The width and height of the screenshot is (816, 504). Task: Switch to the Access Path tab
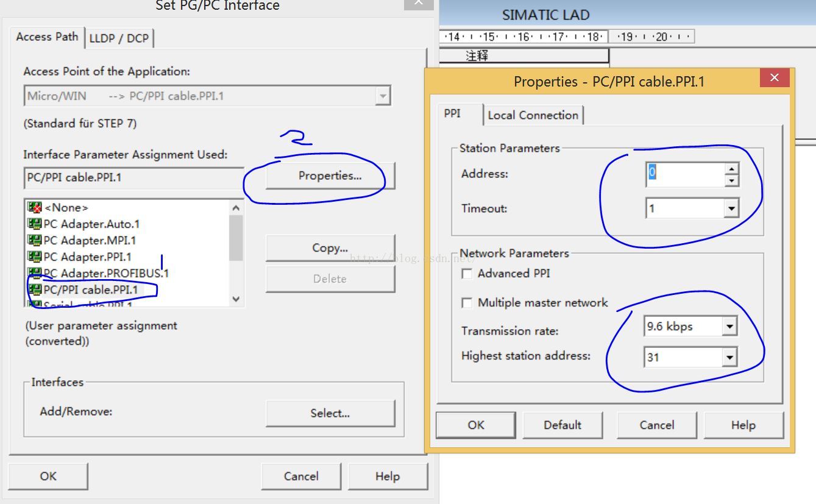(47, 37)
